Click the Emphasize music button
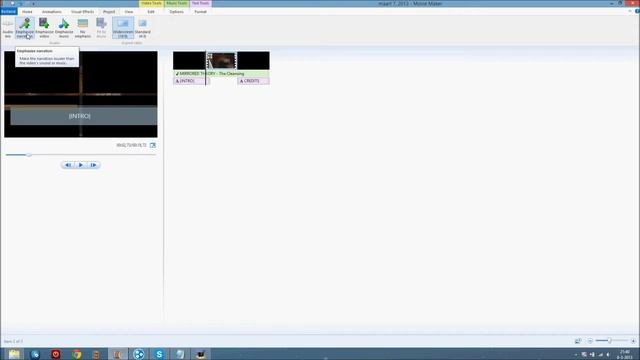The height and width of the screenshot is (360, 640). [x=64, y=28]
